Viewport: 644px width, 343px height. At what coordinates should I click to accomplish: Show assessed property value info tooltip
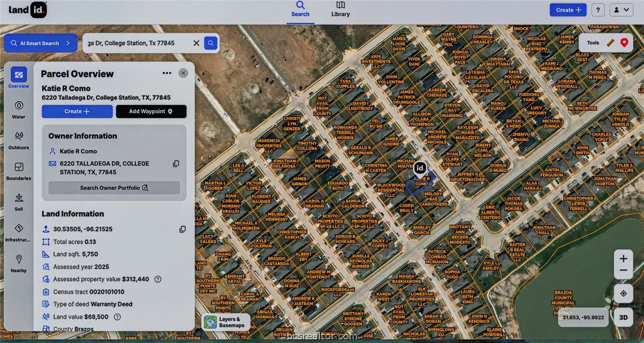coord(158,279)
